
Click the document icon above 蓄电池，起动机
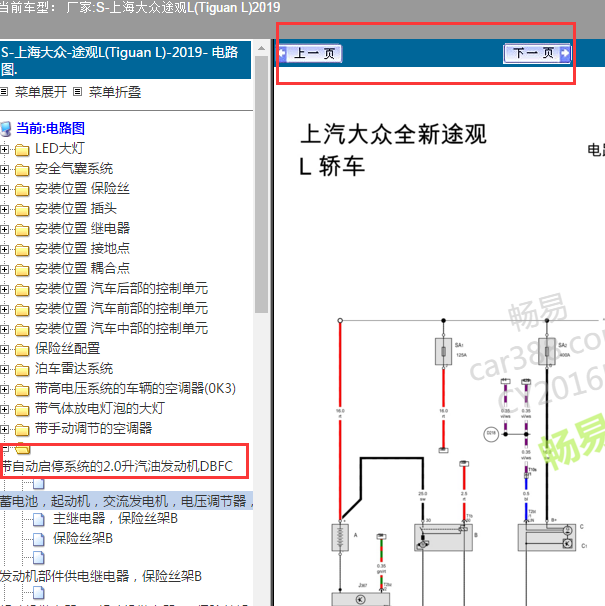[x=39, y=483]
